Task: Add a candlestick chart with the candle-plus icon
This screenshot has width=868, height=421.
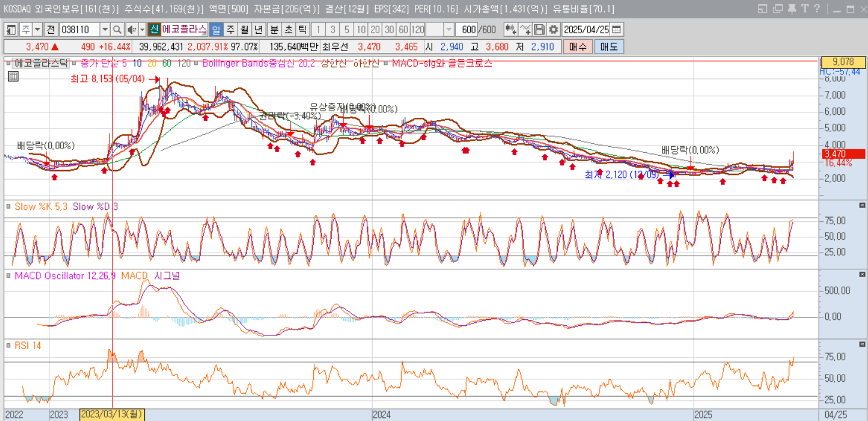Action: click(x=511, y=30)
